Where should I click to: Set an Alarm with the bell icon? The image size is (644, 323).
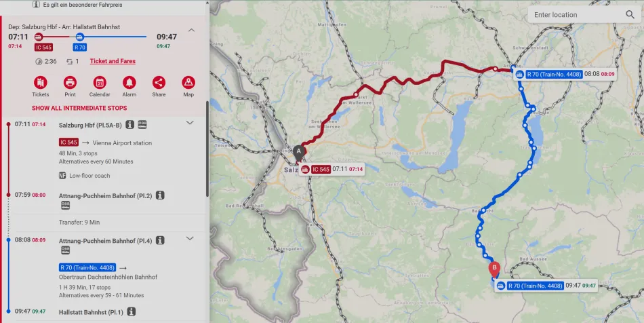(129, 83)
